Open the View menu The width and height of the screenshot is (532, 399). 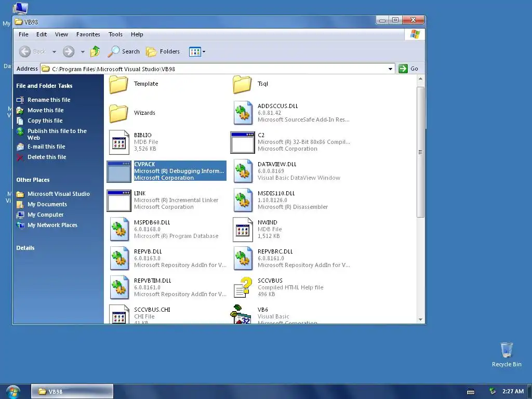(61, 34)
